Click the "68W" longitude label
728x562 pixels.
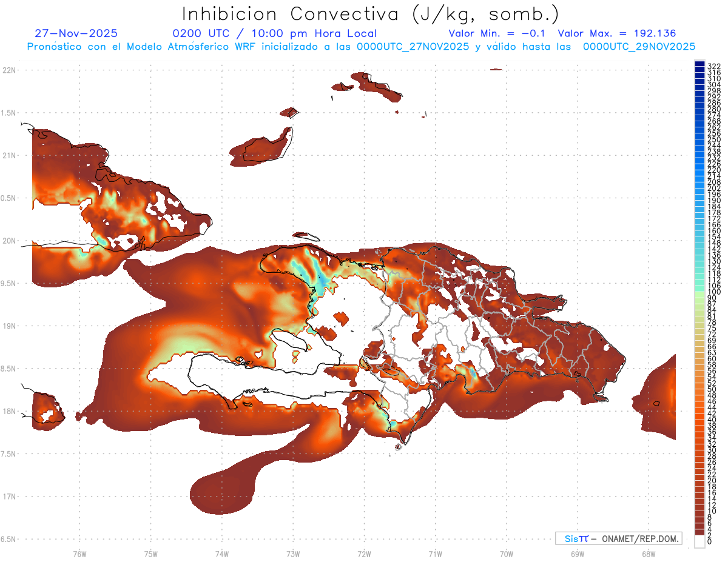point(649,553)
